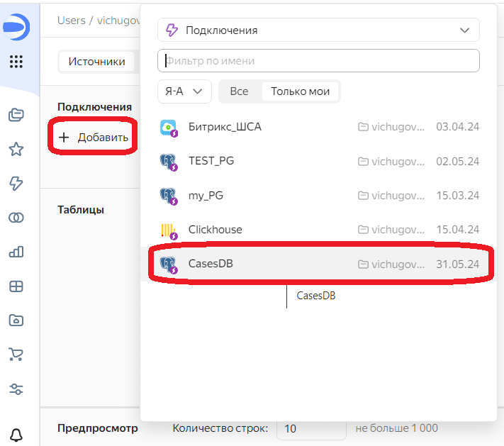Viewport: 504px width, 446px height.
Task: Click the vichugov breadcrumb link
Action: (x=118, y=21)
